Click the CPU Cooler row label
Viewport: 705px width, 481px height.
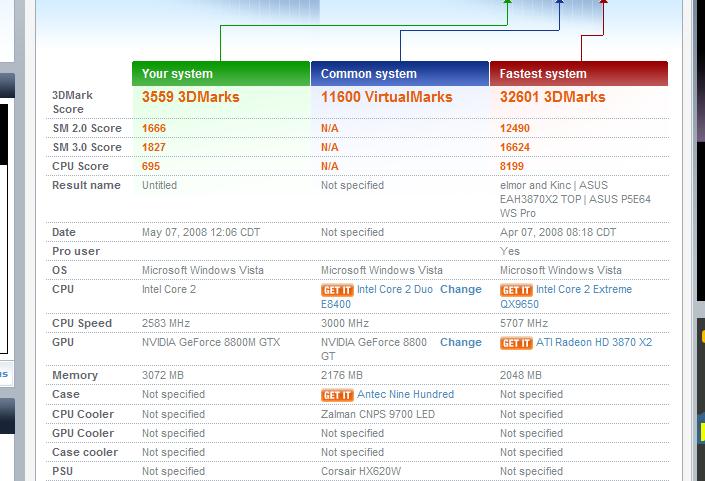coord(83,414)
